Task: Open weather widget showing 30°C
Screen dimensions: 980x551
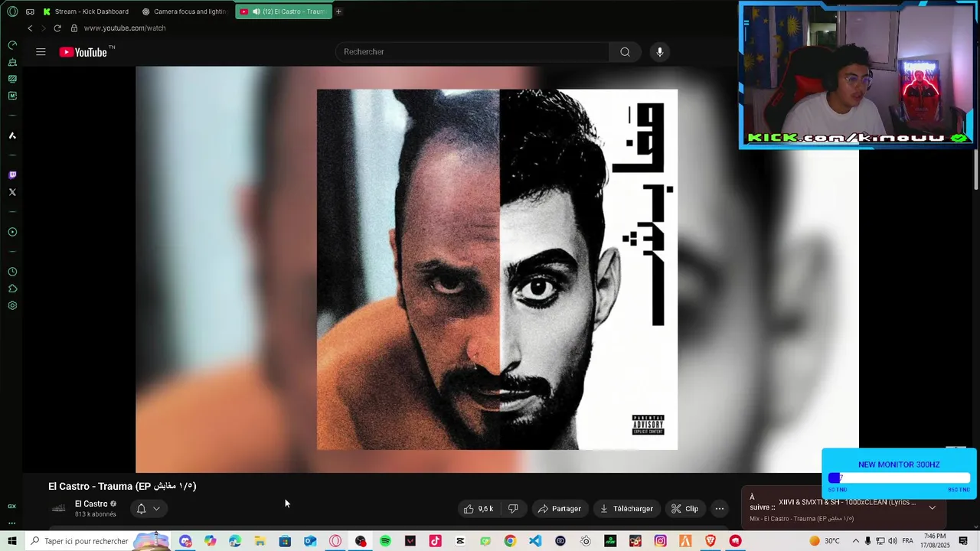Action: coord(824,541)
